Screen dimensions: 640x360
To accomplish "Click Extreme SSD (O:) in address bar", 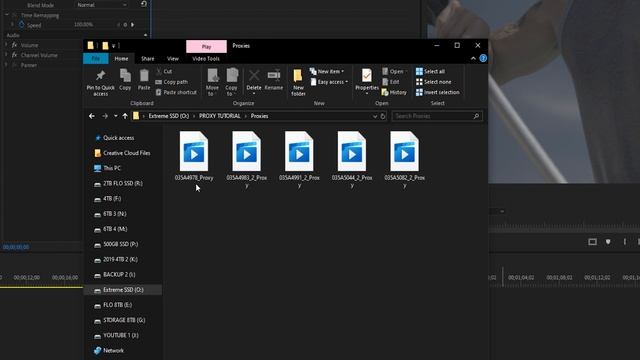I will (169, 116).
